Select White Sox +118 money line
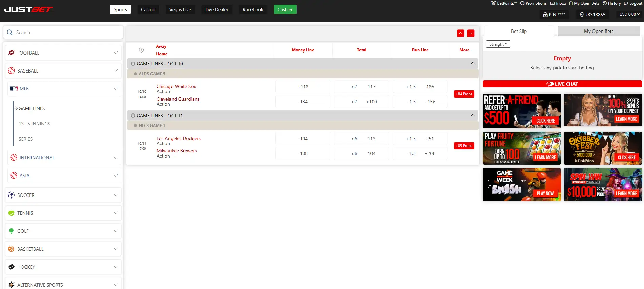Screen dimensions: 644x289 [303, 87]
